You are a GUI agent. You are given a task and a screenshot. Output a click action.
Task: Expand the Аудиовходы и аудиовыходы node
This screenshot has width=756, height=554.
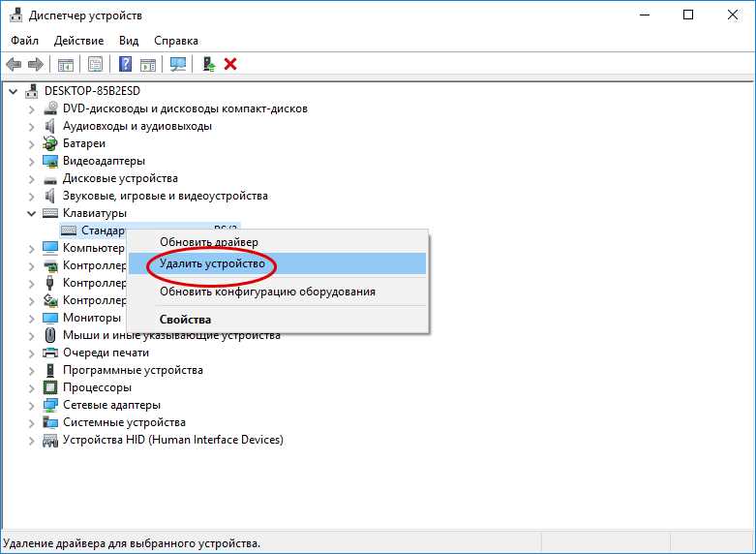point(32,127)
